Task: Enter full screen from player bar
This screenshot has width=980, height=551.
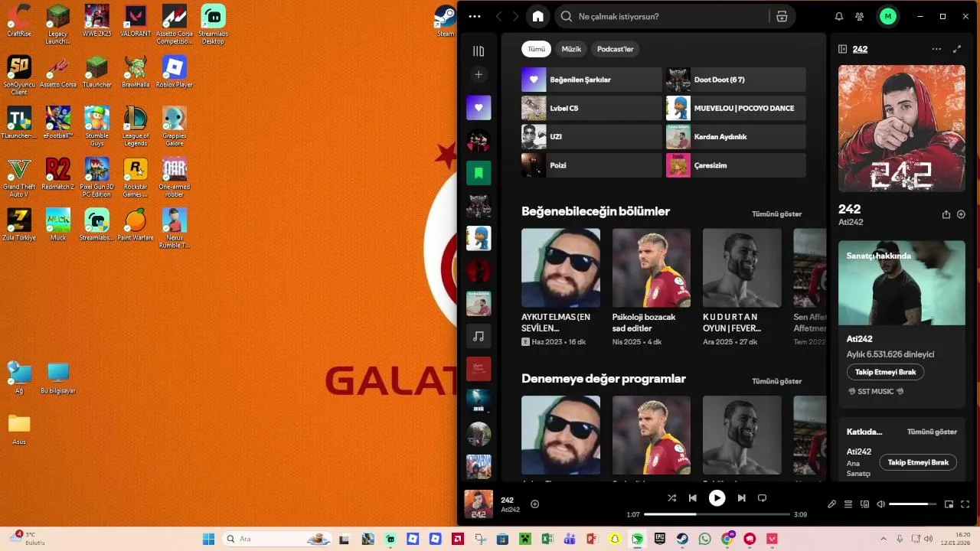Action: pyautogui.click(x=965, y=504)
